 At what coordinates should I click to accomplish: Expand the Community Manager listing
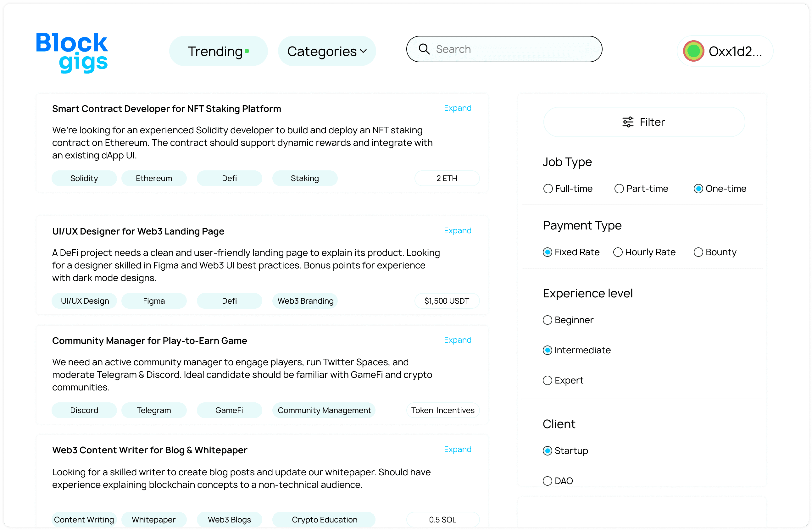458,340
